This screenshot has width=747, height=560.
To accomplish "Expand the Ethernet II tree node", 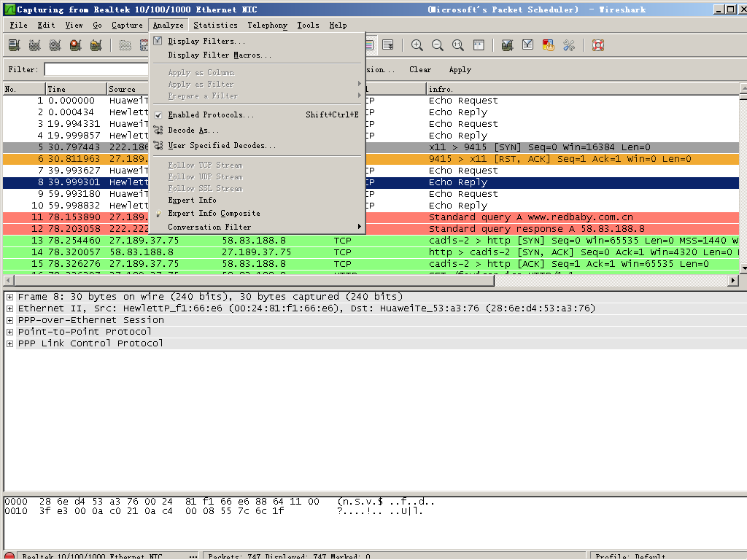I will [9, 308].
